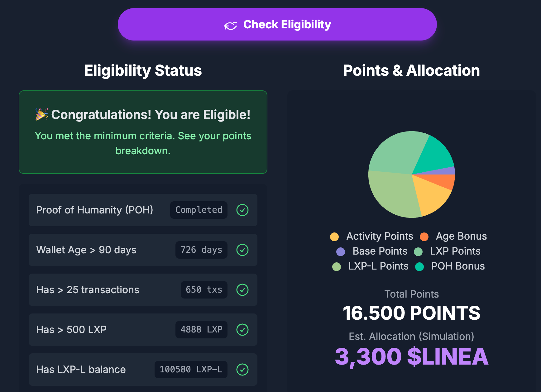The image size is (541, 392).
Task: Click the party popper emoji icon
Action: tap(41, 114)
